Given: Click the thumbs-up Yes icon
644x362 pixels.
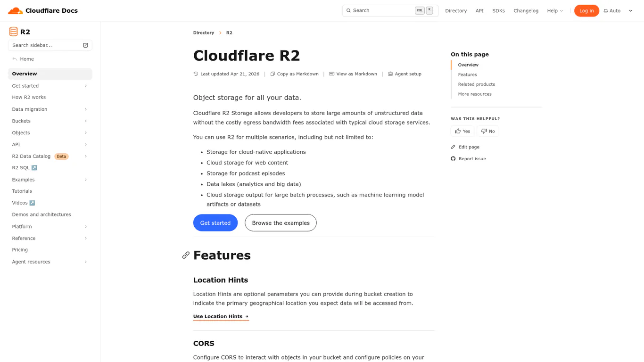Looking at the screenshot, I should coord(457,131).
